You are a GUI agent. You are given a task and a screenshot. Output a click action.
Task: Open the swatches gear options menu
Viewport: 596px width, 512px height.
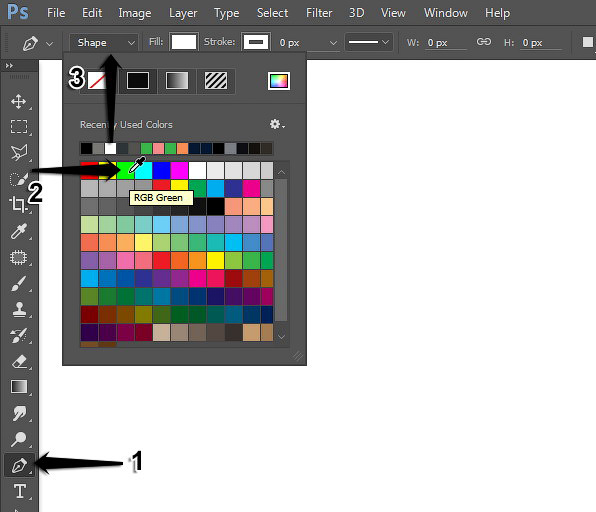click(277, 124)
